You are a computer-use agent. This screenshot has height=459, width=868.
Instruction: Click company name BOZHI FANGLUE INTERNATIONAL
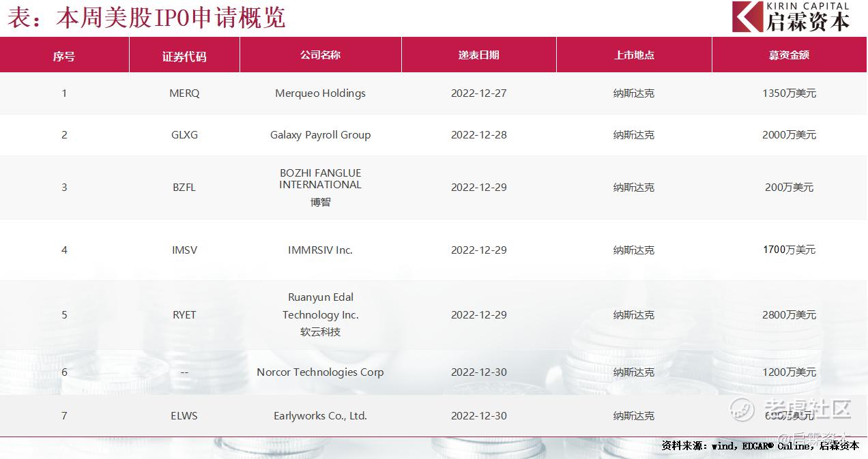[320, 179]
